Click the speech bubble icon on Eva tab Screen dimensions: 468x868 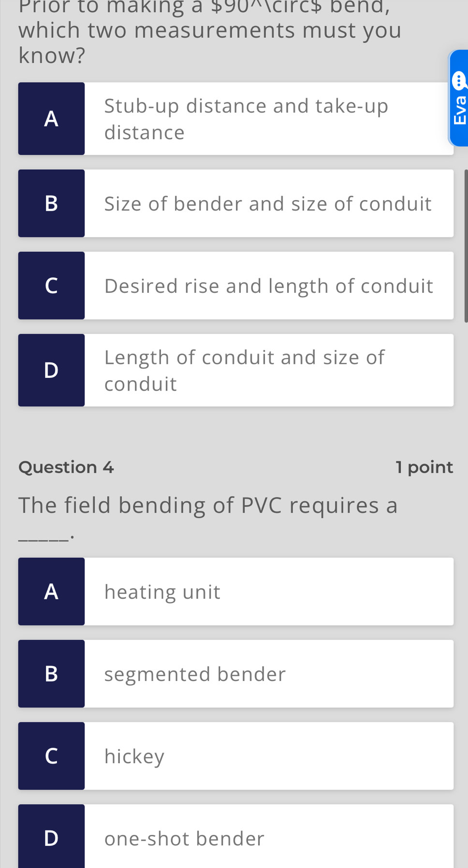point(460,80)
